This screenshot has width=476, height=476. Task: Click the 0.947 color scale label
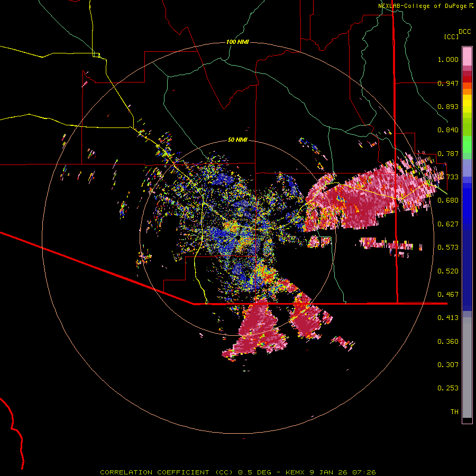coord(448,83)
